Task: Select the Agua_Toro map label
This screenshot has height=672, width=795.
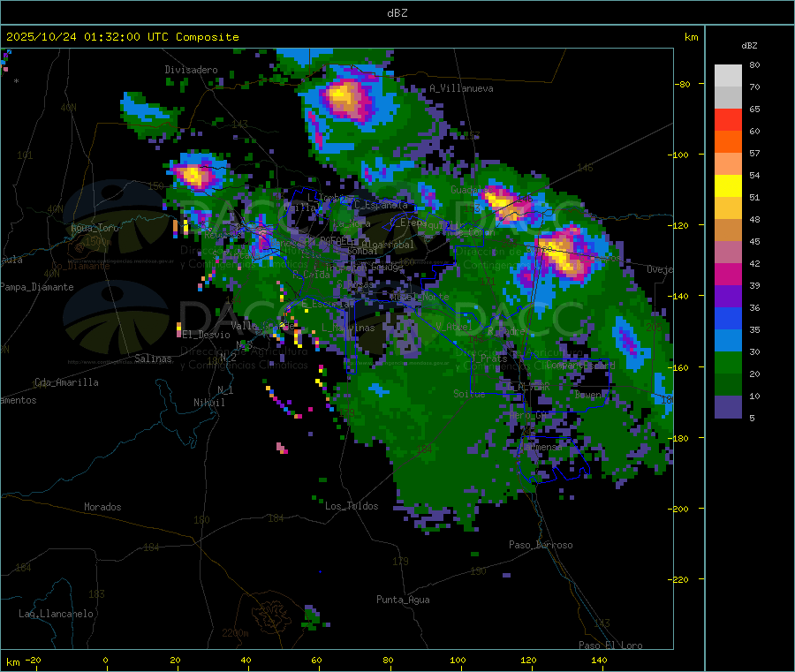Action: 95,228
